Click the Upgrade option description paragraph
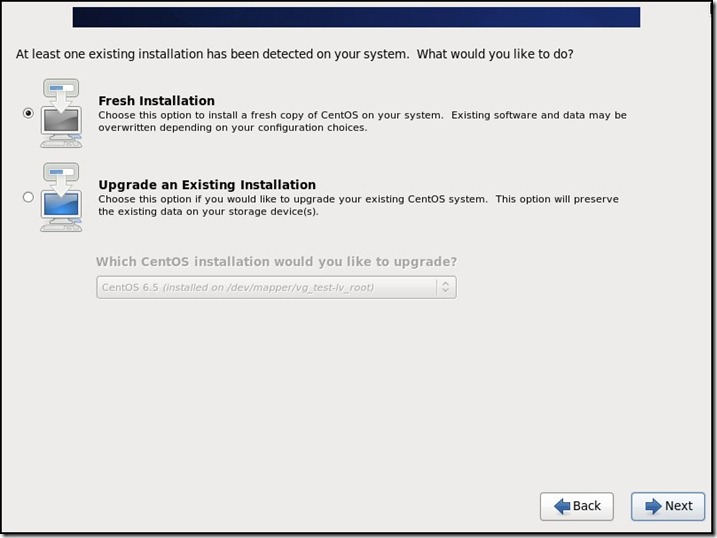 click(358, 205)
